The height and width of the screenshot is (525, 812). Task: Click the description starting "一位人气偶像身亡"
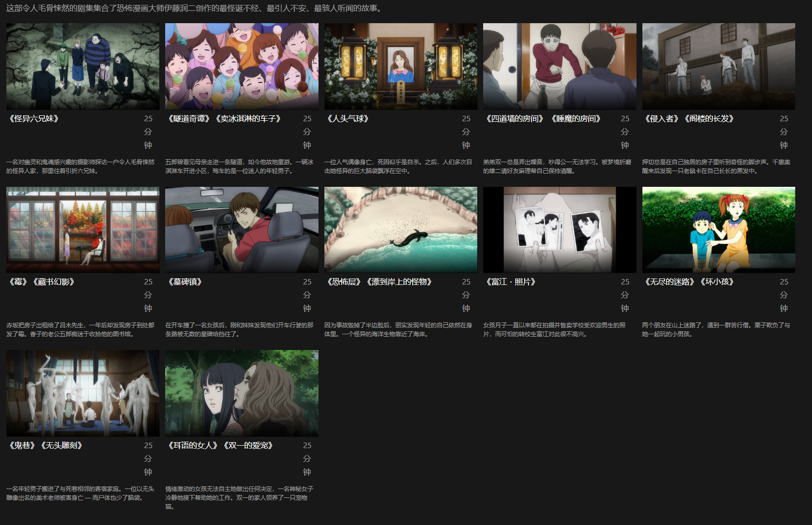[x=398, y=167]
